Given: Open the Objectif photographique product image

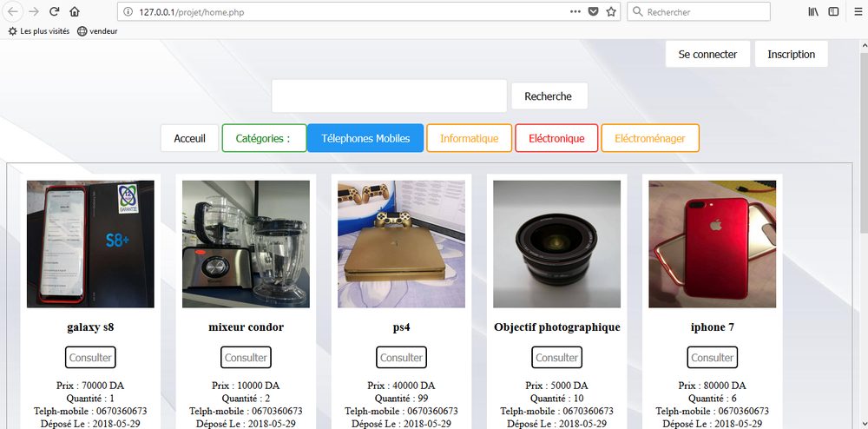Looking at the screenshot, I should [x=557, y=244].
